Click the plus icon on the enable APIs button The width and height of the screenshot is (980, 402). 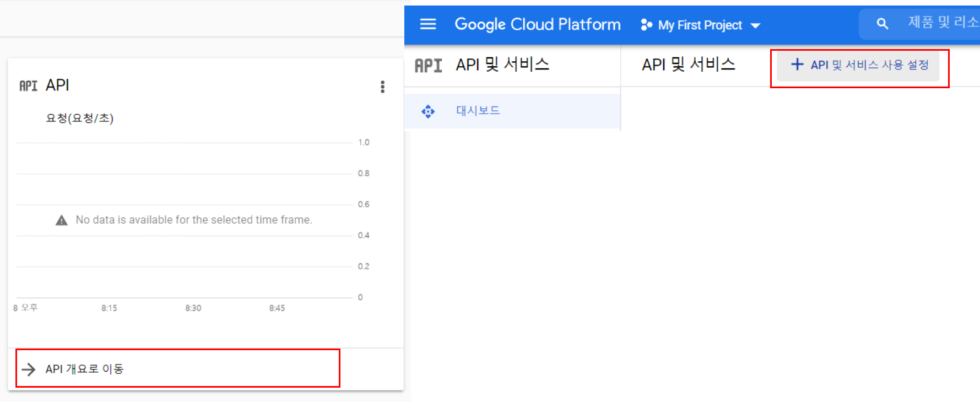(x=797, y=65)
